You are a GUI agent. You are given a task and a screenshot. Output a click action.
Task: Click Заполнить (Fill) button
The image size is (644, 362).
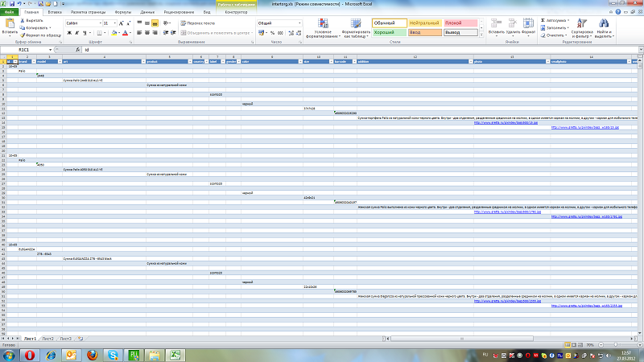pyautogui.click(x=555, y=27)
